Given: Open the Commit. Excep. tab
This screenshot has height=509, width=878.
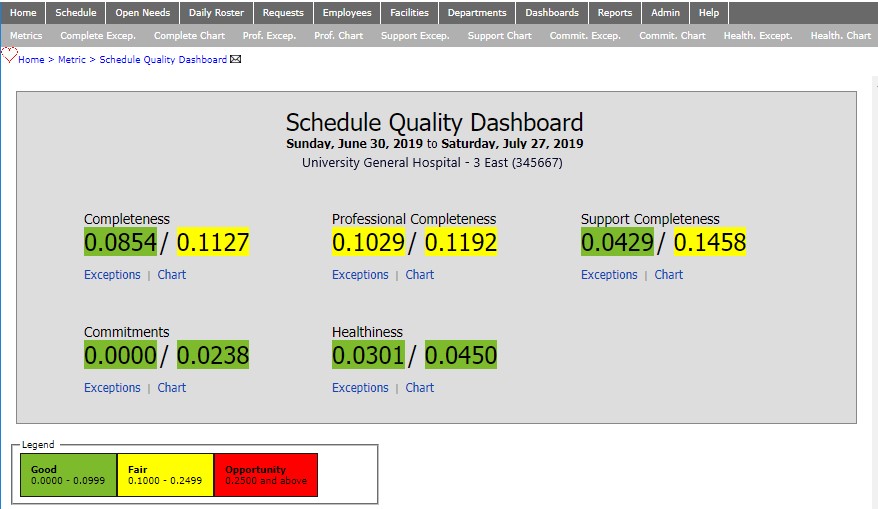Looking at the screenshot, I should point(586,36).
